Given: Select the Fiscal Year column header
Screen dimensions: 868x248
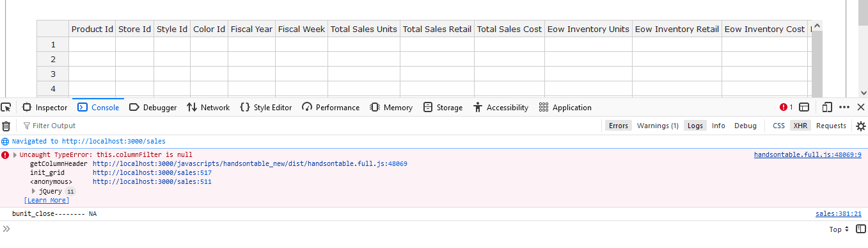Looking at the screenshot, I should pos(252,29).
